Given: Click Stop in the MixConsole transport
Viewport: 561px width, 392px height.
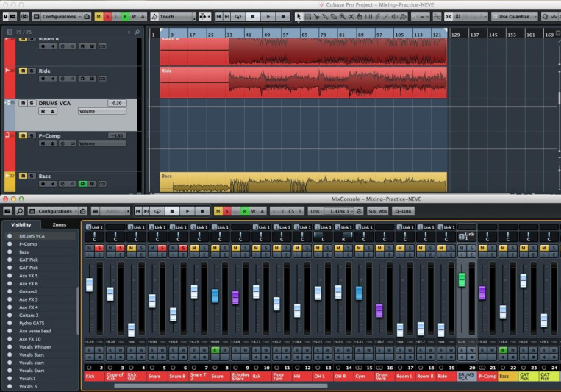Looking at the screenshot, I should pos(172,211).
